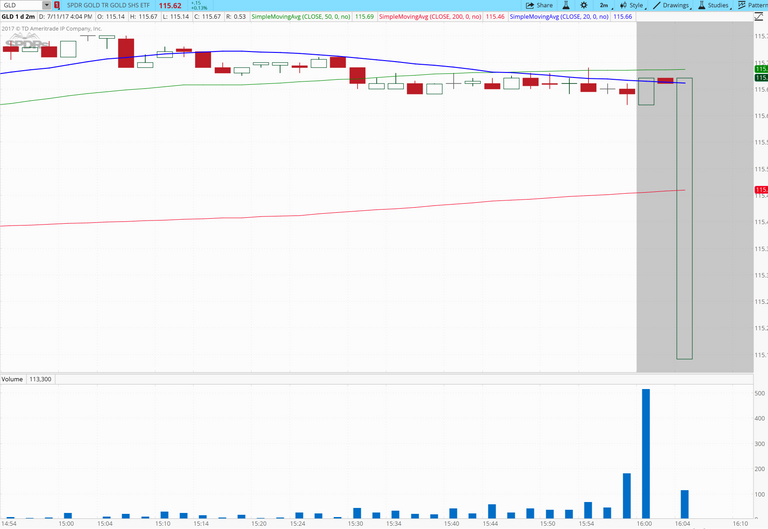This screenshot has width=768, height=529.
Task: Click the SPDR GOLD TR GOLD SHS ETF name
Action: coord(108,5)
